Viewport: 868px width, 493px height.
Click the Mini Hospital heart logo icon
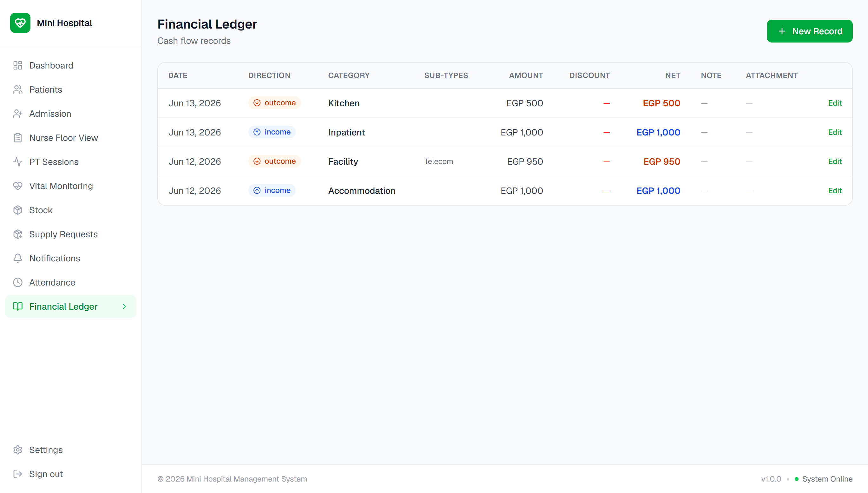tap(20, 23)
